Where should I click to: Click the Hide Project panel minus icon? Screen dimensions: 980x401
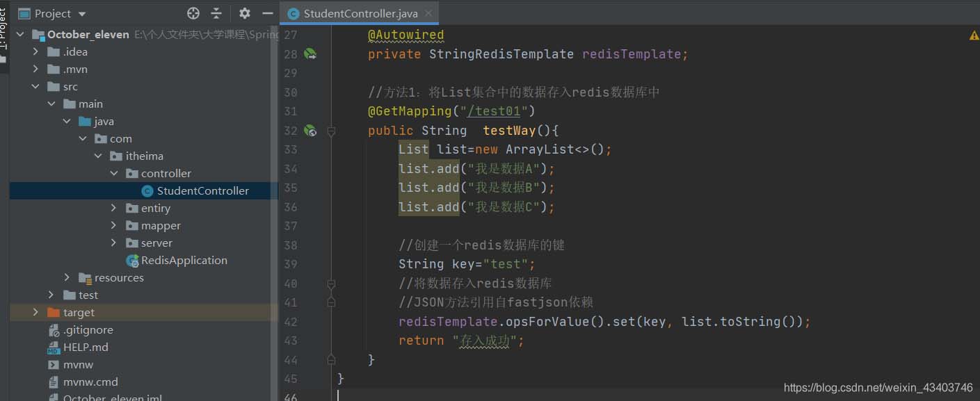click(x=267, y=13)
